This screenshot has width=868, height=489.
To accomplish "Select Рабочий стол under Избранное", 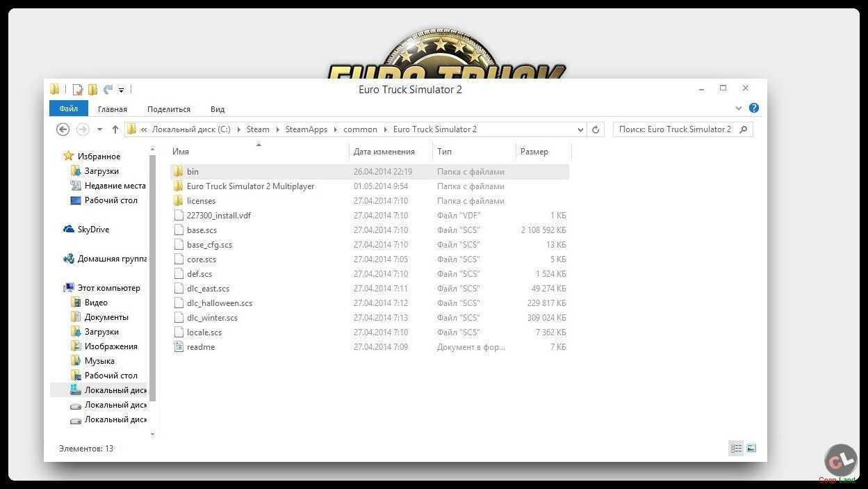I will click(104, 200).
